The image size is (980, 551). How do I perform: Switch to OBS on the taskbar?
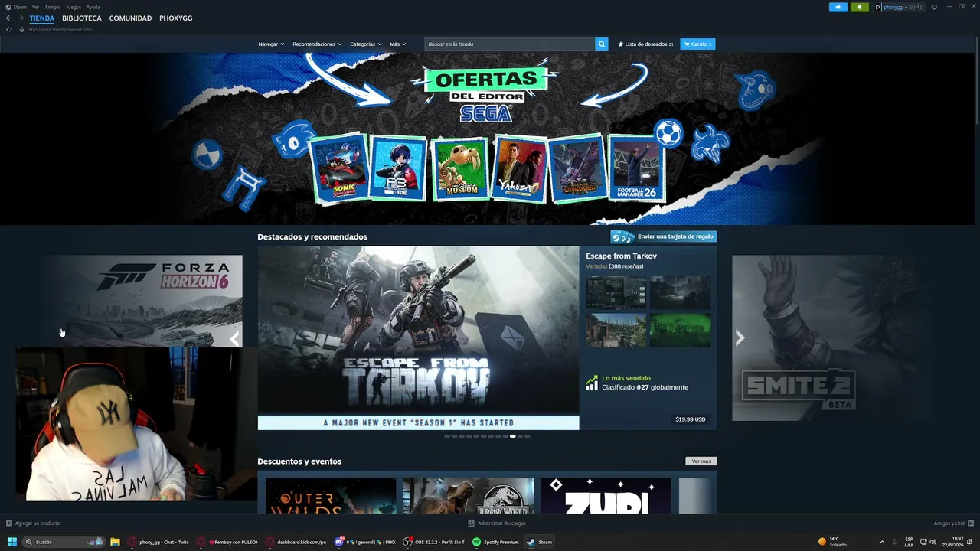tap(435, 542)
